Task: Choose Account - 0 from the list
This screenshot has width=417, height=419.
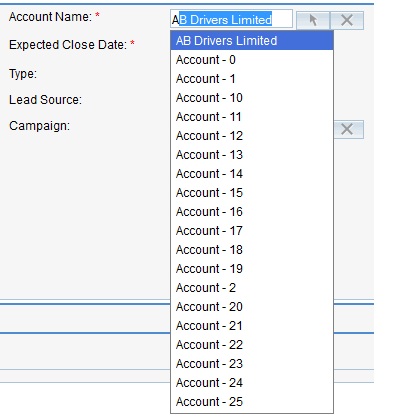Action: (252, 60)
